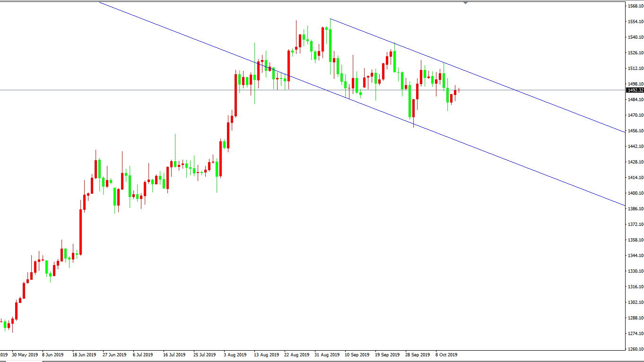This screenshot has width=644, height=362.
Task: Select the 16 Jul 2019 date label
Action: pyautogui.click(x=174, y=354)
